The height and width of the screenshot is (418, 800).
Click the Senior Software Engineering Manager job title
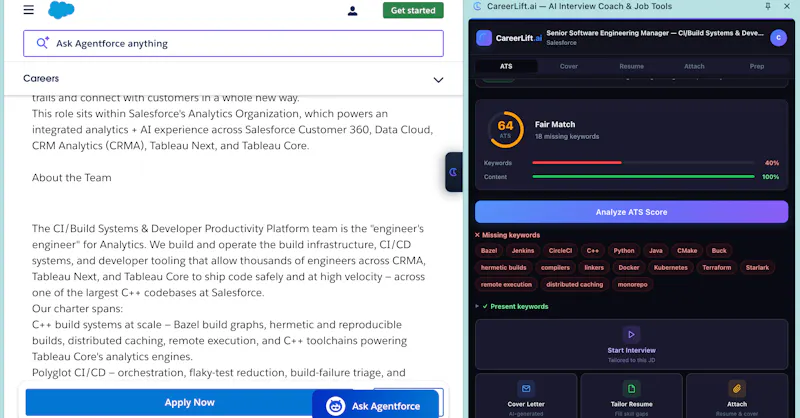(655, 33)
